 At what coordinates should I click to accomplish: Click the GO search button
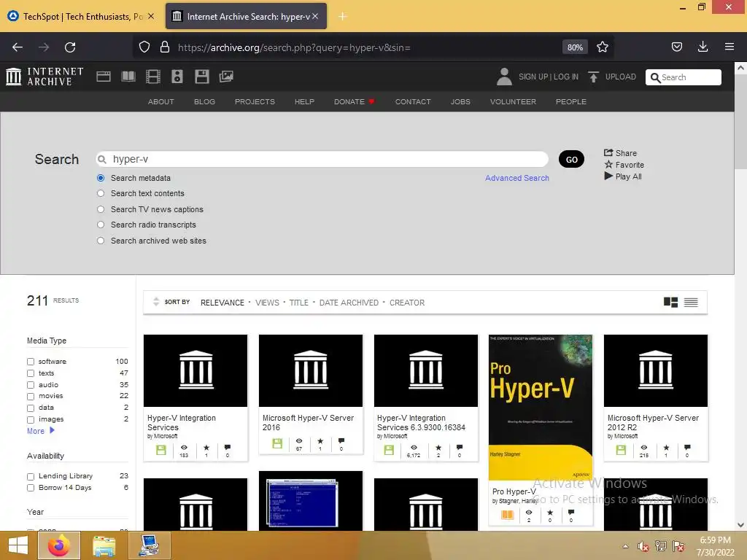tap(572, 160)
